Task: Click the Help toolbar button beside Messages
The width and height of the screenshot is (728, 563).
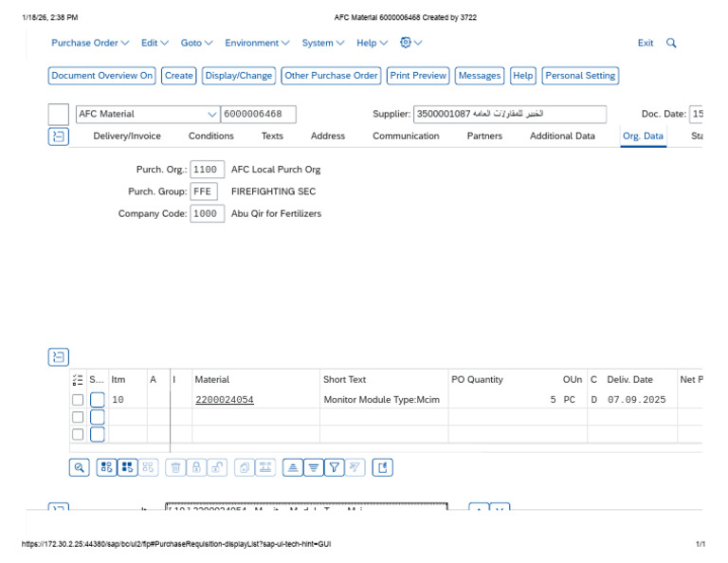Action: click(523, 76)
